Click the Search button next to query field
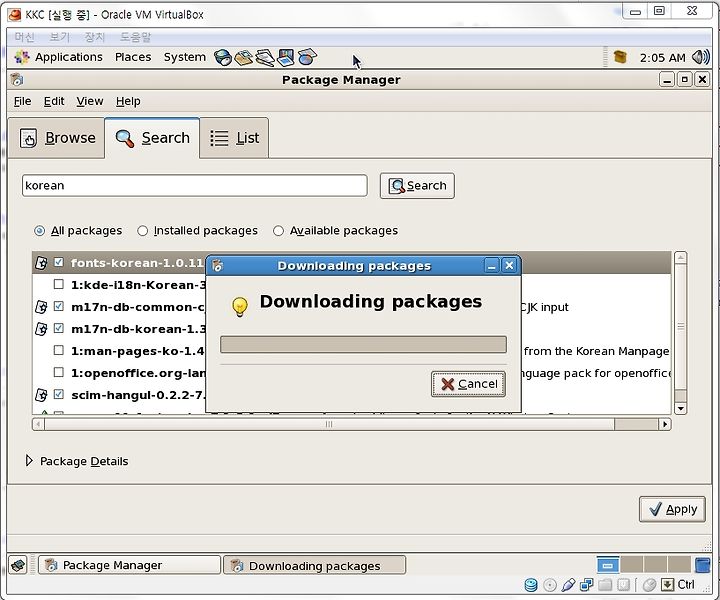This screenshot has height=600, width=720. coord(417,185)
